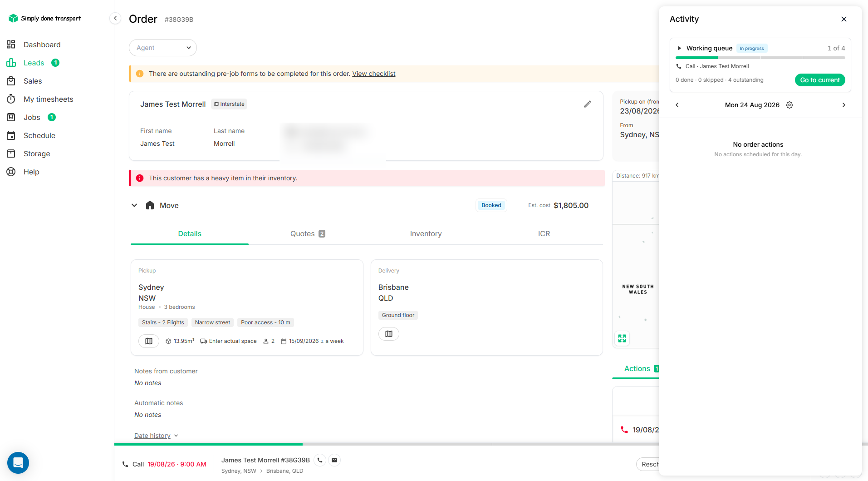Open the Schedule calendar icon

[11, 135]
